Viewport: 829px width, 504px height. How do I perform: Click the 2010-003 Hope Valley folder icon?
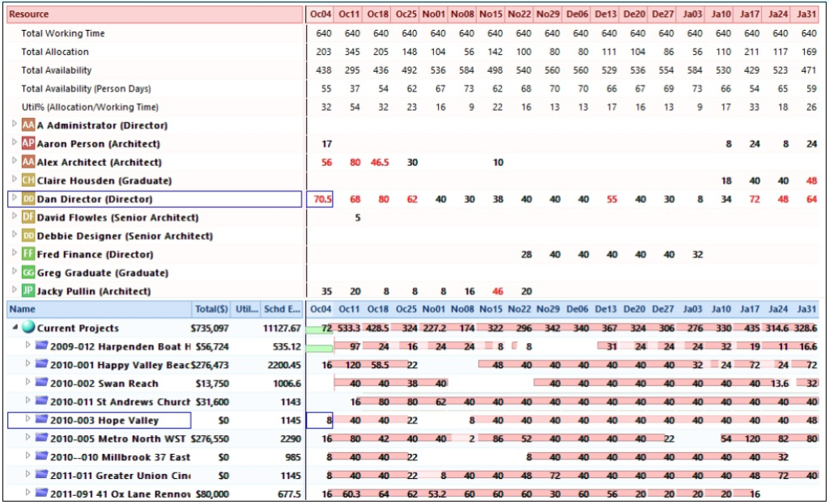point(42,420)
